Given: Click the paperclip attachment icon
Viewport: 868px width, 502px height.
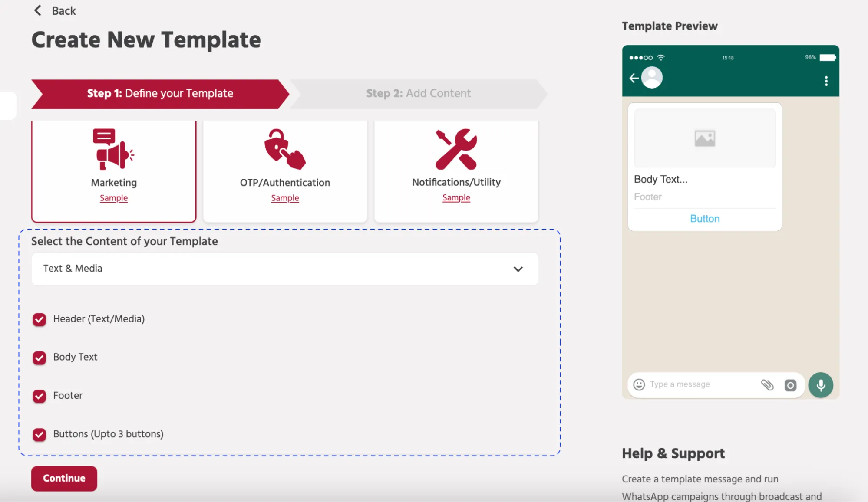Looking at the screenshot, I should tap(767, 385).
